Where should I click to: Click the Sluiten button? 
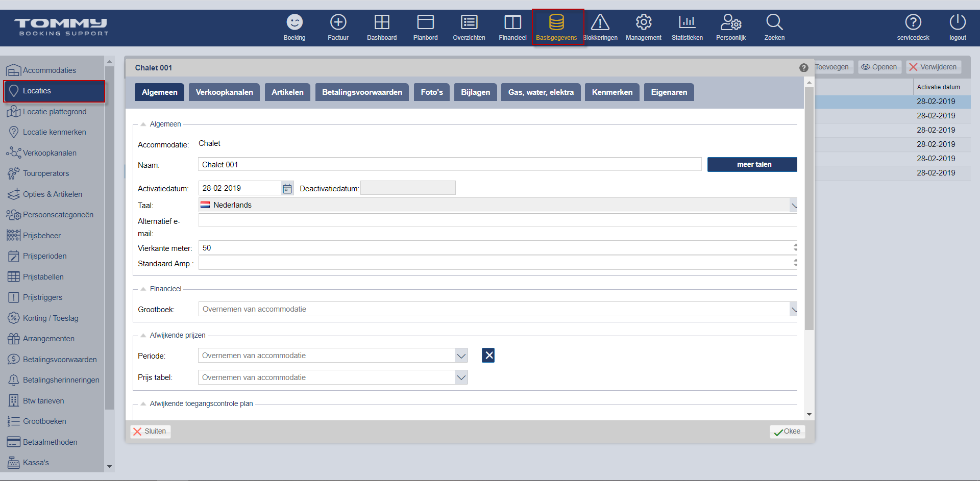tap(151, 432)
